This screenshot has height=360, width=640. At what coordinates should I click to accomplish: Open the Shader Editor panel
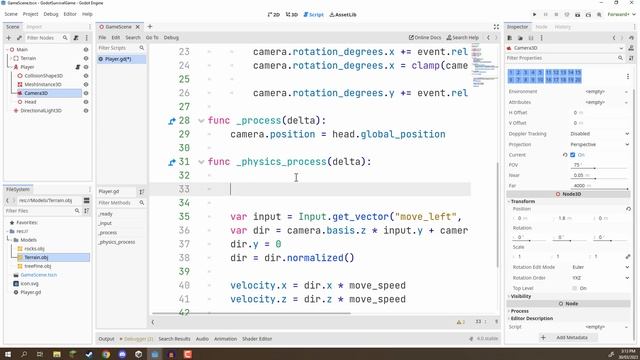pyautogui.click(x=257, y=339)
